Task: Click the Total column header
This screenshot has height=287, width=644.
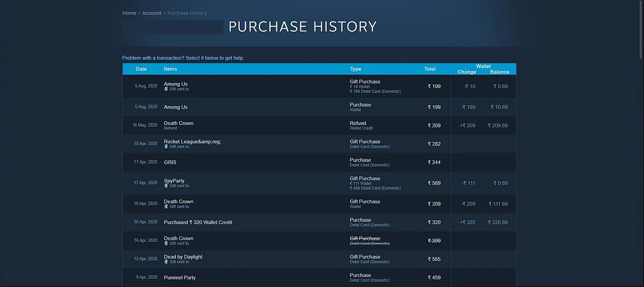Action: tap(430, 69)
